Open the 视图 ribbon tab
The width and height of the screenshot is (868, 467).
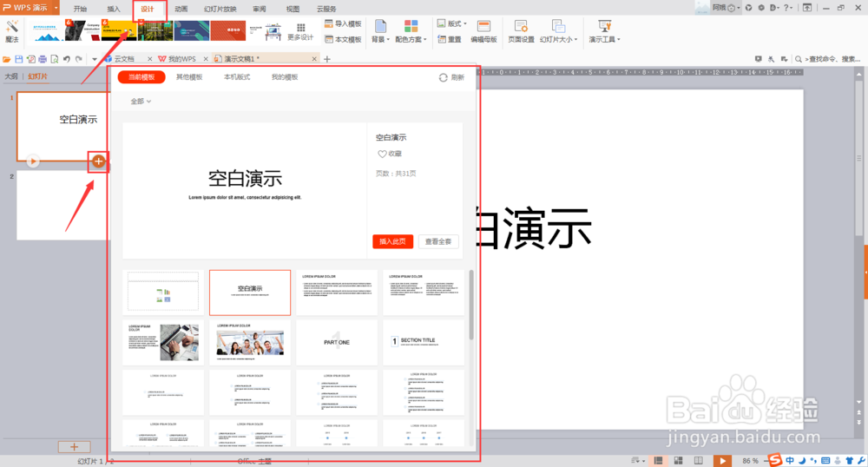(x=293, y=9)
